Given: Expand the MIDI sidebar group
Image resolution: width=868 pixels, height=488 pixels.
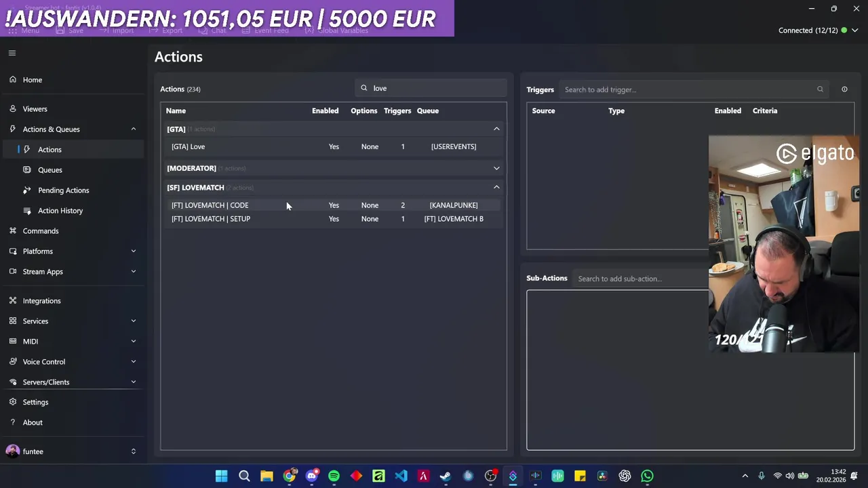Looking at the screenshot, I should point(133,342).
